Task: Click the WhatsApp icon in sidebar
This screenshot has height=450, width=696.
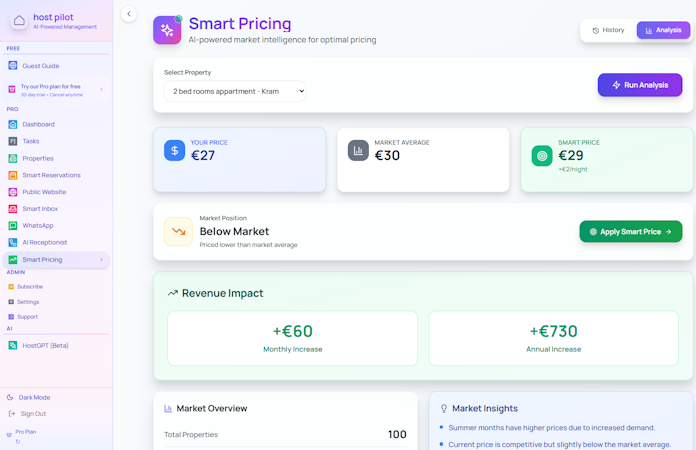Action: click(13, 226)
